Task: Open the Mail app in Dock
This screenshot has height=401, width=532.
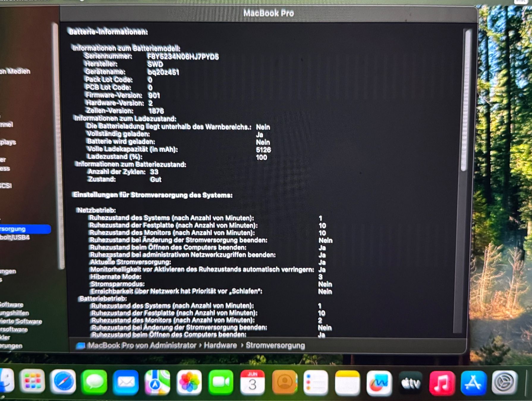Action: [x=126, y=383]
